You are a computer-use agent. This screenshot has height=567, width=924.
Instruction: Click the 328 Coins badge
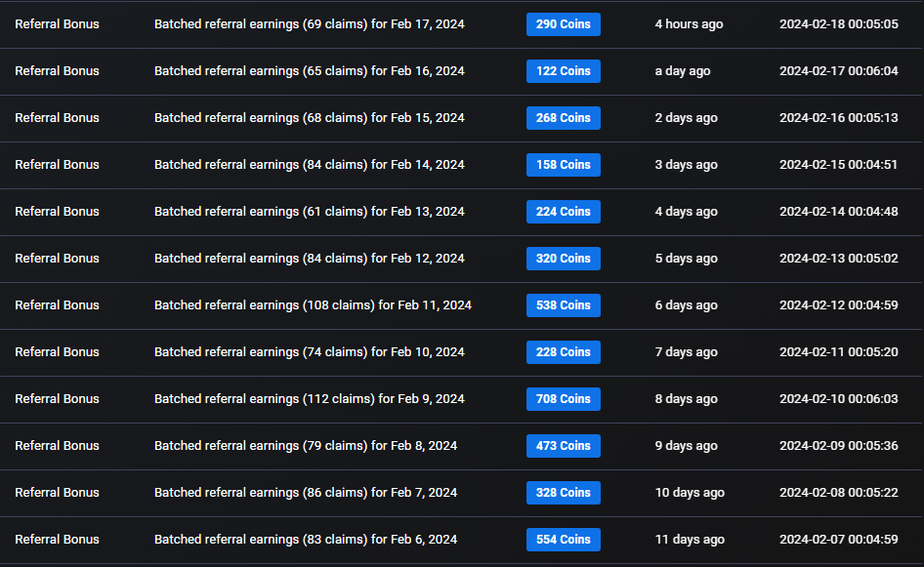tap(564, 492)
